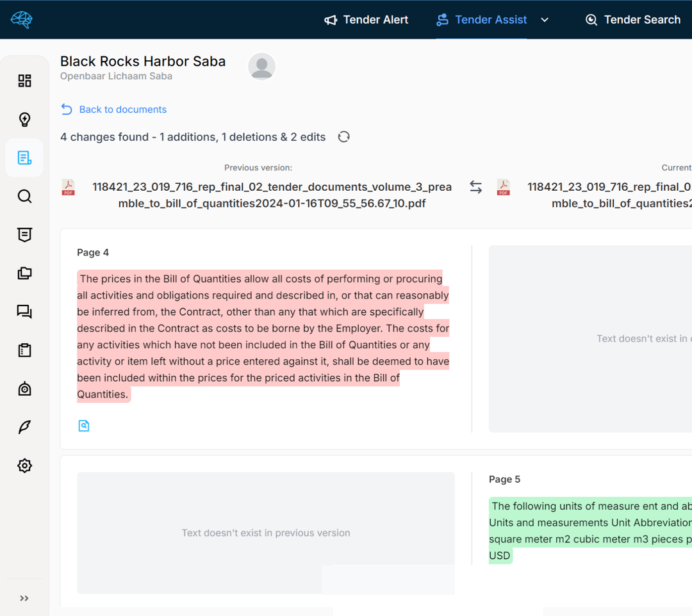Open the chat conversations icon in the sidebar

(24, 311)
